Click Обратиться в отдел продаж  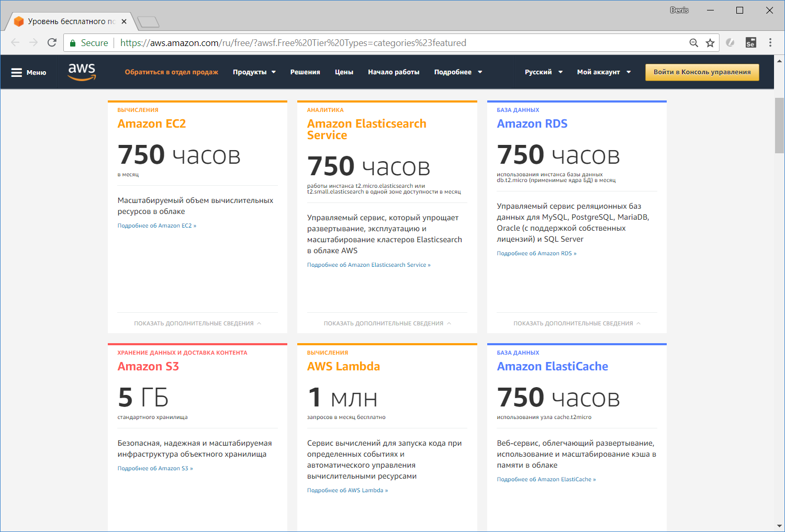[x=171, y=72]
